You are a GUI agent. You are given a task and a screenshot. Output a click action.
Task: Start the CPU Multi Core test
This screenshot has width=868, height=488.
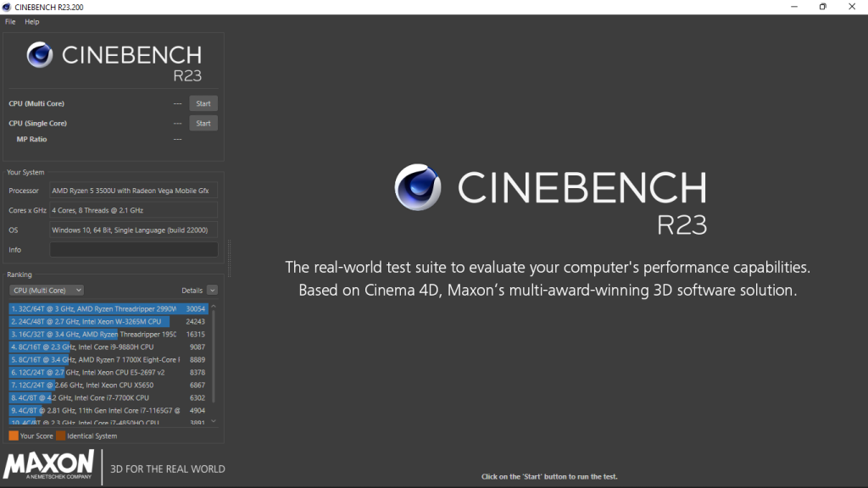coord(203,103)
